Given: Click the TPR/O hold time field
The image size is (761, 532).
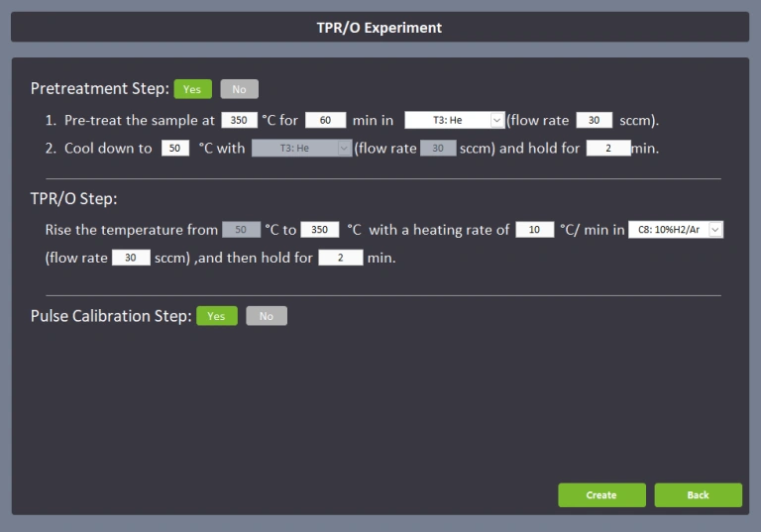Looking at the screenshot, I should click(x=340, y=257).
